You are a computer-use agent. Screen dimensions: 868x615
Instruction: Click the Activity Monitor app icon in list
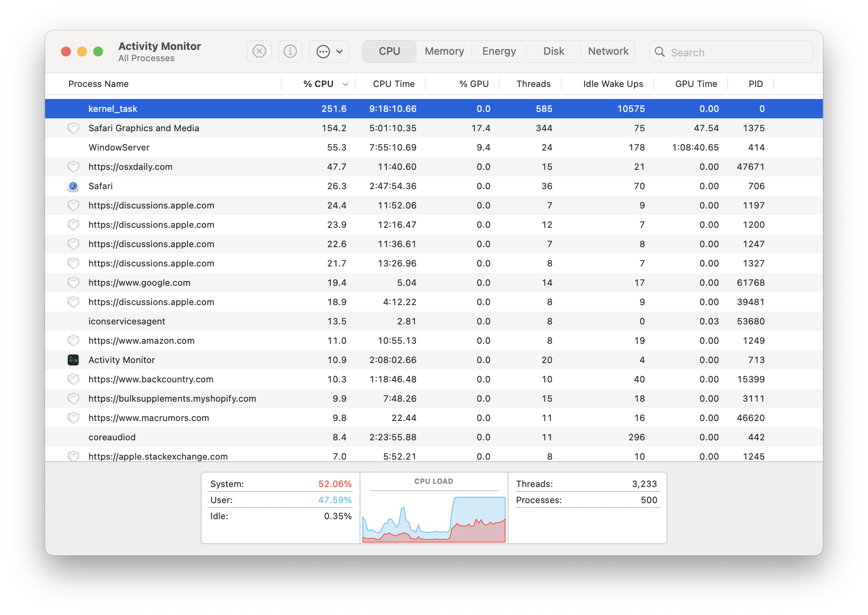[x=73, y=360]
